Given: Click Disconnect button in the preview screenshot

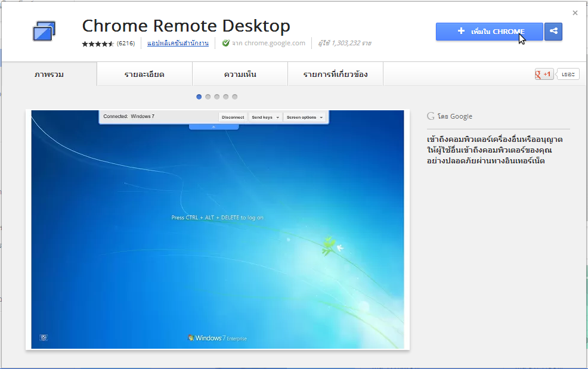Looking at the screenshot, I should pyautogui.click(x=233, y=117).
